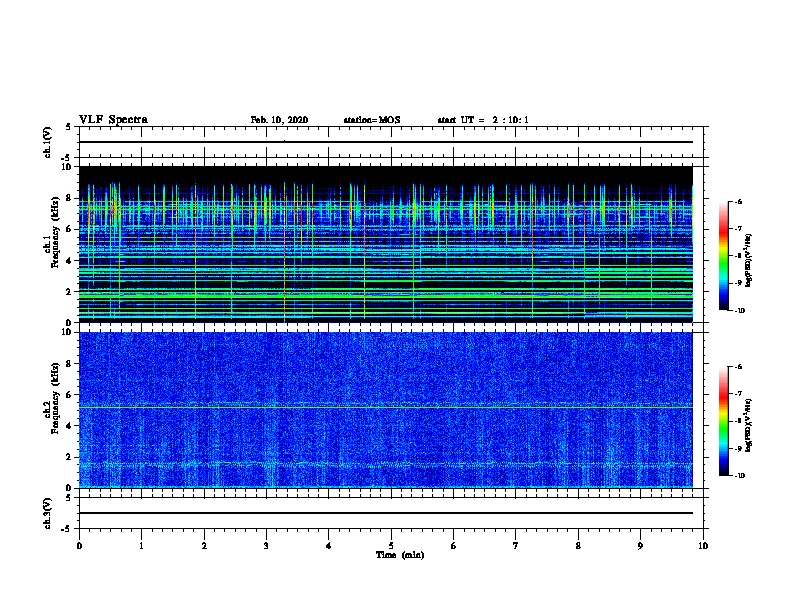Click the "-6" label on ch.1 color bar

tap(738, 201)
